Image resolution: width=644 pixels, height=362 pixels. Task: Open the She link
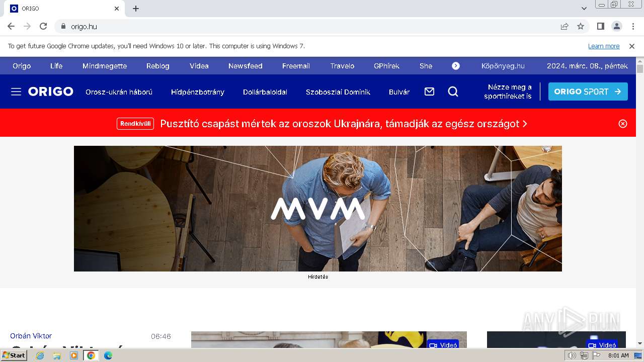[426, 66]
